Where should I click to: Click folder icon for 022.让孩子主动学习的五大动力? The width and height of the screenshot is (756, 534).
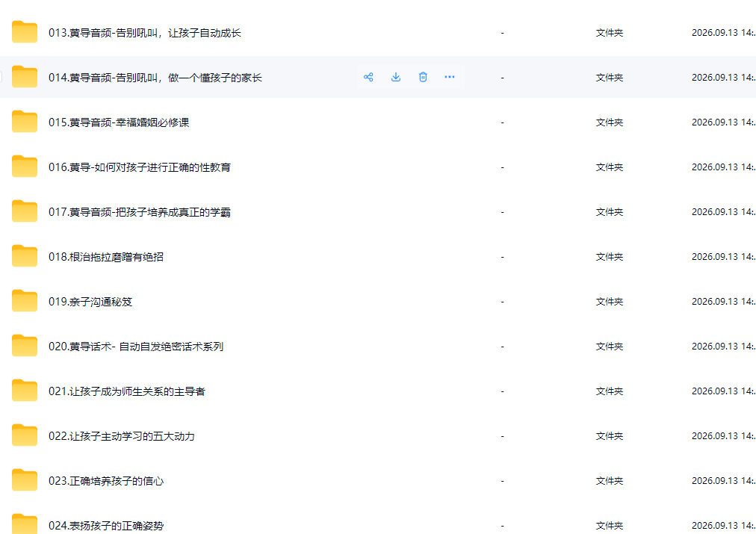(25, 435)
